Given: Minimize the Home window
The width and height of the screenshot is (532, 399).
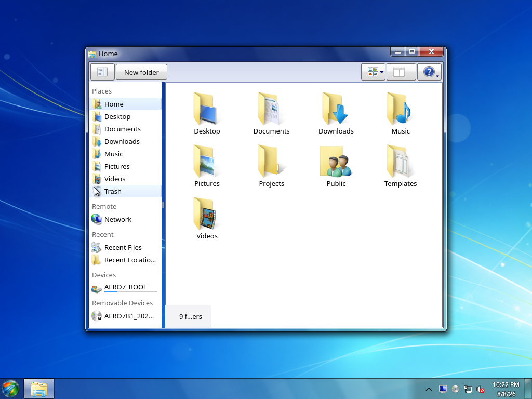Looking at the screenshot, I should (x=398, y=51).
